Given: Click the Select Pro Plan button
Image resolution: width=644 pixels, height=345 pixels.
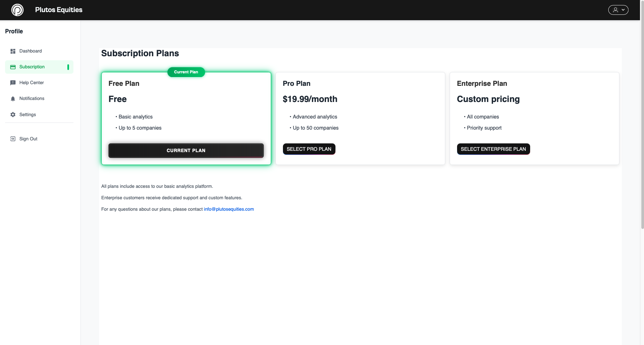Looking at the screenshot, I should (309, 149).
